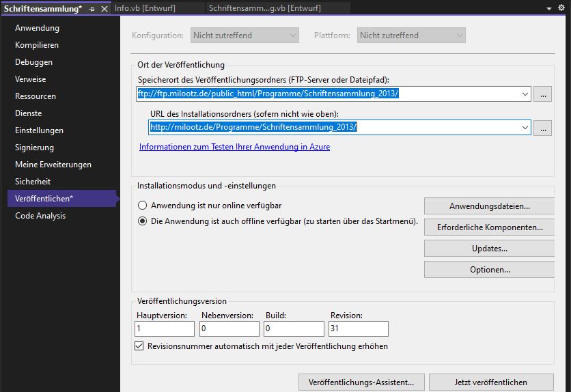Viewport: 571px width, 392px height.
Task: Click into the Revision number field
Action: pyautogui.click(x=358, y=329)
